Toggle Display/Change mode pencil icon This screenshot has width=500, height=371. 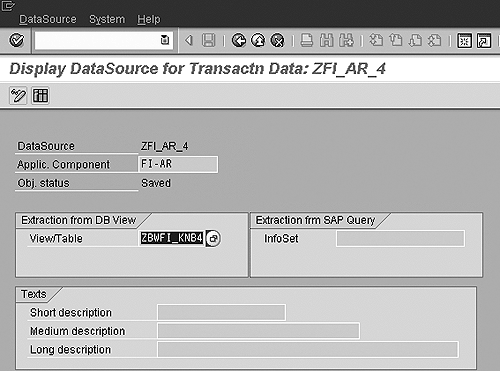pos(18,96)
